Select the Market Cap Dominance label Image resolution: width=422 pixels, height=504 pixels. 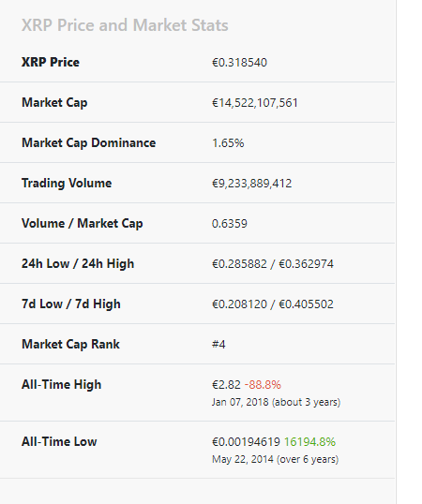[89, 143]
